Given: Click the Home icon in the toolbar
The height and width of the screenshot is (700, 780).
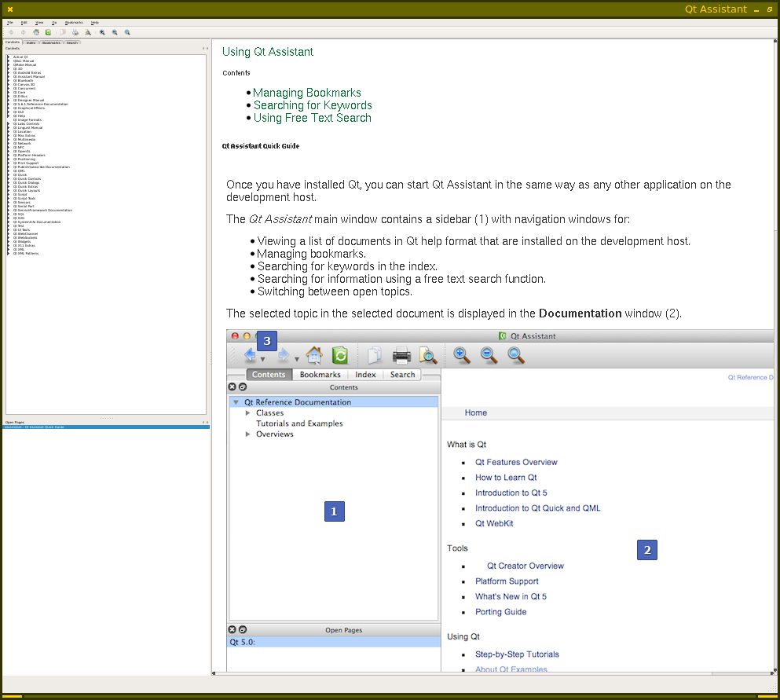Looking at the screenshot, I should pyautogui.click(x=36, y=32).
